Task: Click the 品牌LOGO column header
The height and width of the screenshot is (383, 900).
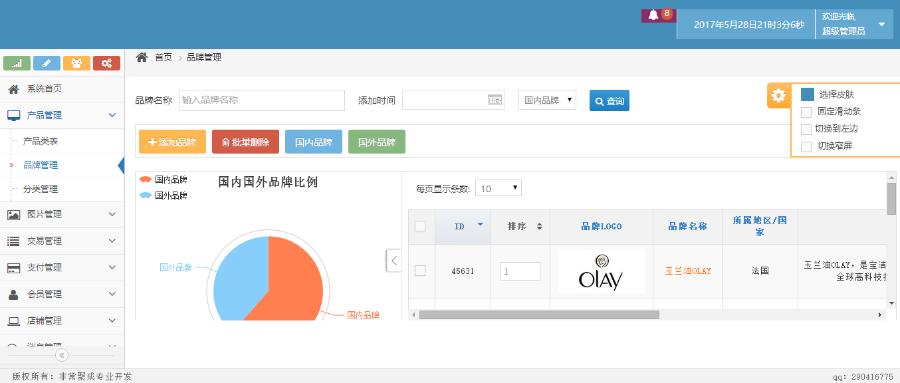Action: 602,226
